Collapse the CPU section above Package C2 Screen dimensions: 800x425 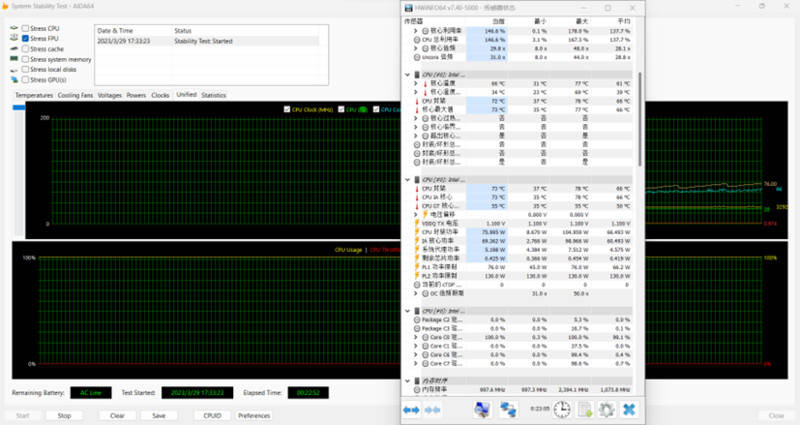(x=407, y=311)
